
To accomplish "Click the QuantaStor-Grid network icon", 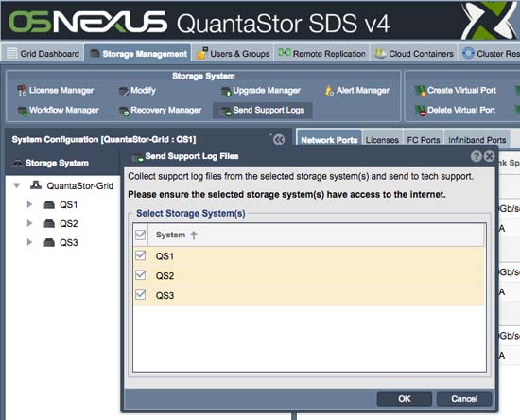I will click(x=36, y=185).
